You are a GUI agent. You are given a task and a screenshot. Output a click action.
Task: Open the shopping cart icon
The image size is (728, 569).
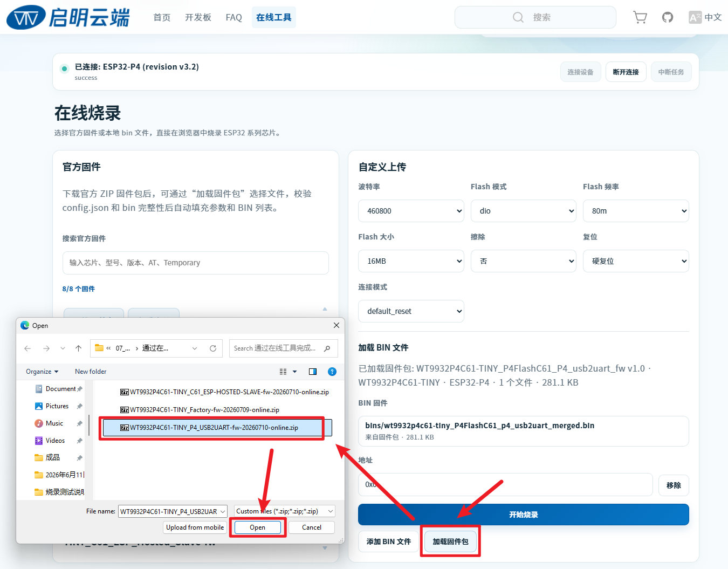pos(640,17)
